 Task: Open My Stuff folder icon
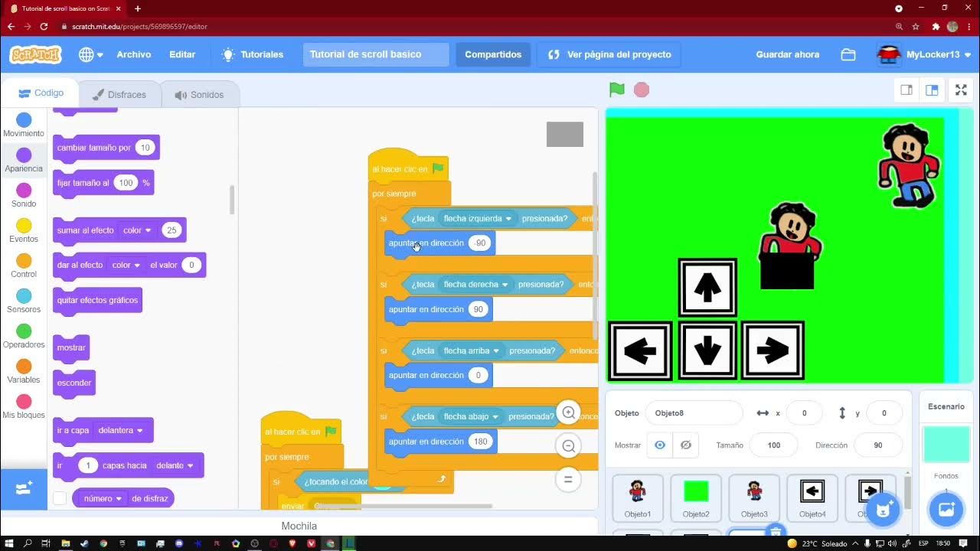[848, 54]
